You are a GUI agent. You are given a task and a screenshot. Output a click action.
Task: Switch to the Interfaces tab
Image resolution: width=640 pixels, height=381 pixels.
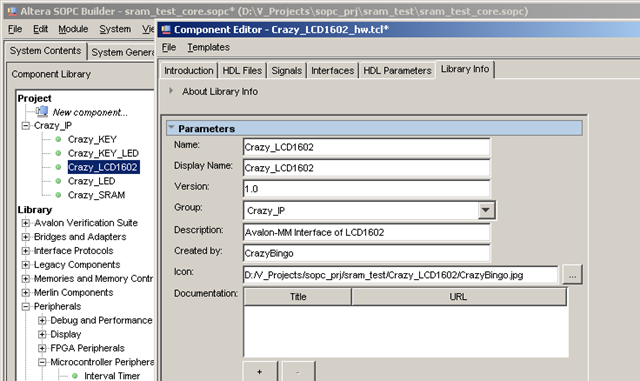click(x=333, y=71)
